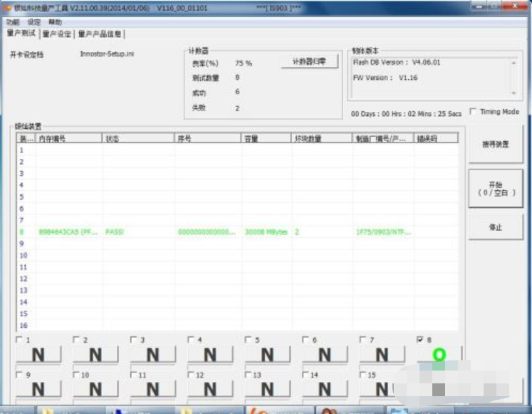Click the port 3 N status indicator

click(152, 355)
